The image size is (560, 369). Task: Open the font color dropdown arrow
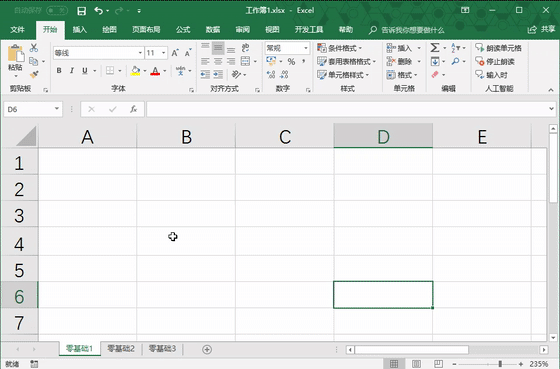165,71
